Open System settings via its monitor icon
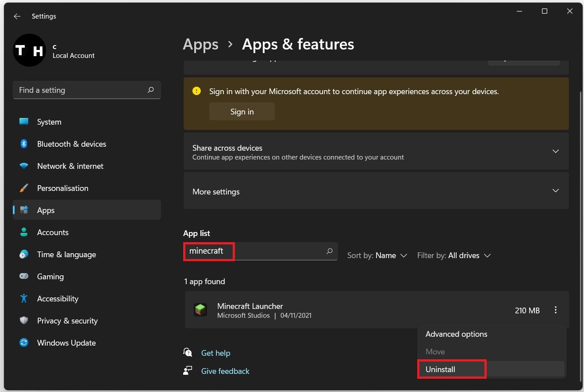This screenshot has height=392, width=584. [24, 122]
